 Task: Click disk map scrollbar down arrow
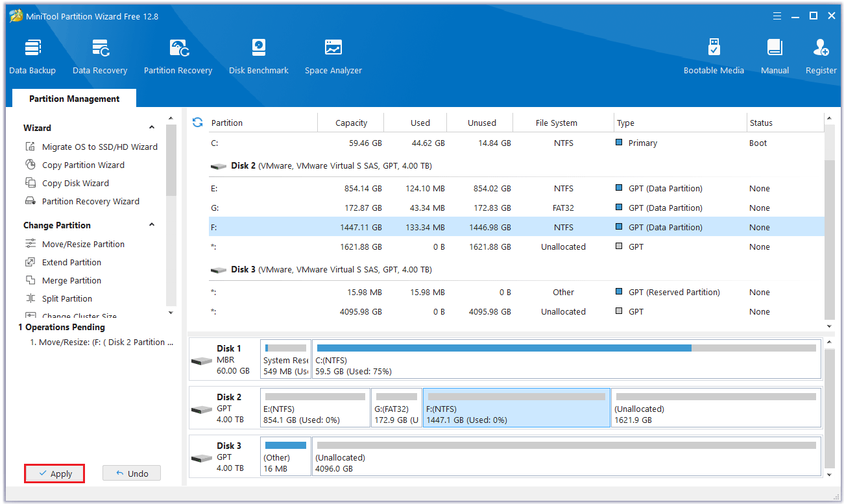coord(829,475)
